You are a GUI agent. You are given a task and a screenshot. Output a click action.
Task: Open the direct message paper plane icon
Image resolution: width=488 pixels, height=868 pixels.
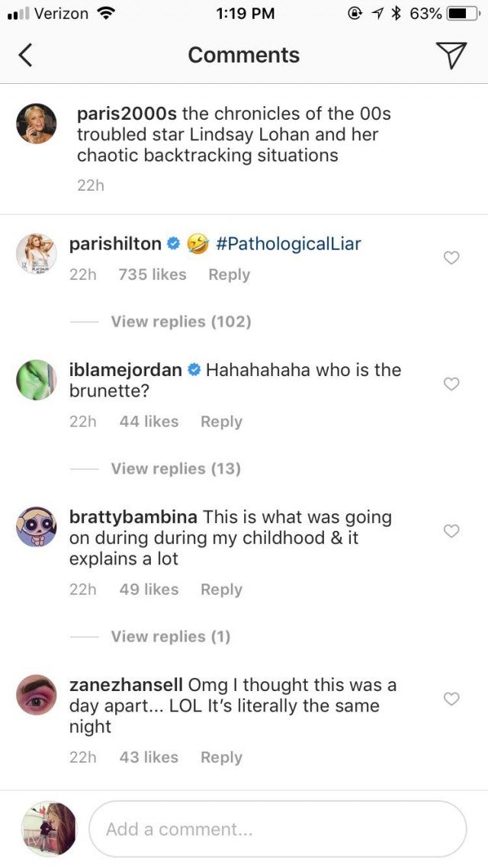[x=451, y=55]
